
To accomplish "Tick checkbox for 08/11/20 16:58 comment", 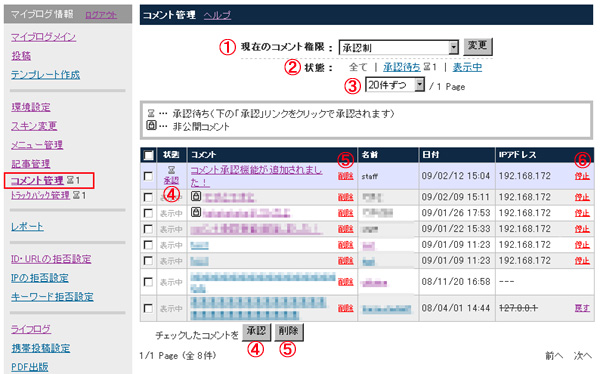I will tap(148, 282).
